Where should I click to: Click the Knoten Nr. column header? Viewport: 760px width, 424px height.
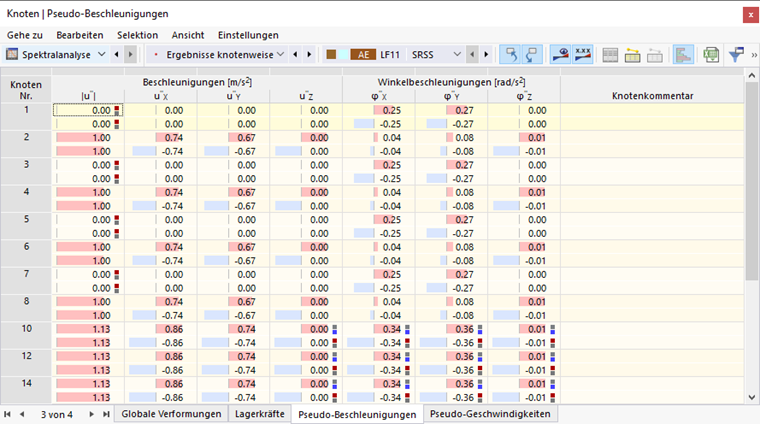tap(26, 90)
